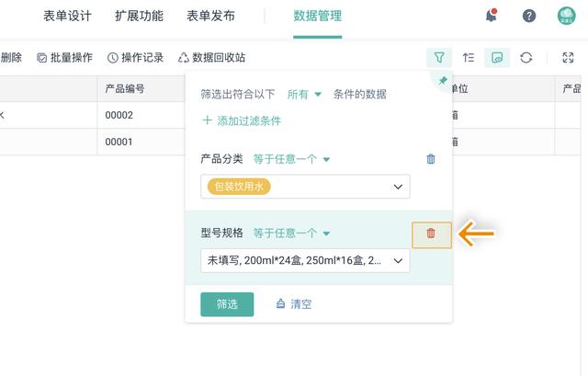This screenshot has width=588, height=376.
Task: Change 型号规格 operator 等于任意一个
Action: coord(291,234)
